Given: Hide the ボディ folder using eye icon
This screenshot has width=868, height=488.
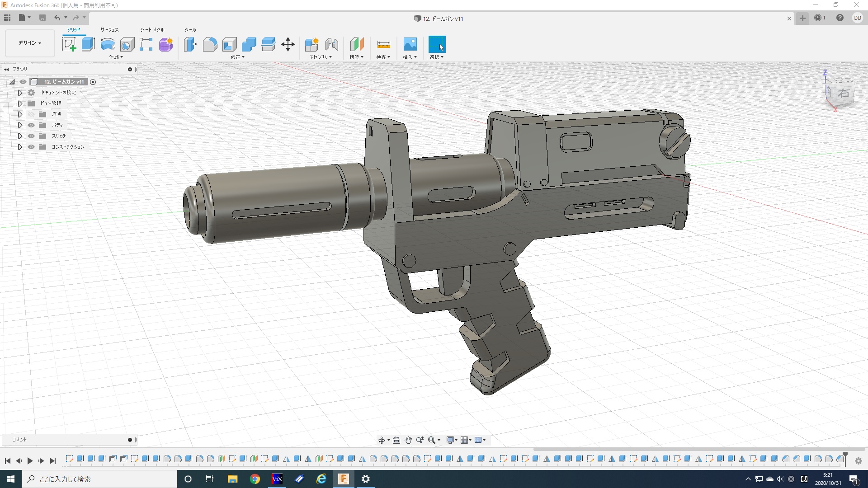Looking at the screenshot, I should pyautogui.click(x=31, y=125).
